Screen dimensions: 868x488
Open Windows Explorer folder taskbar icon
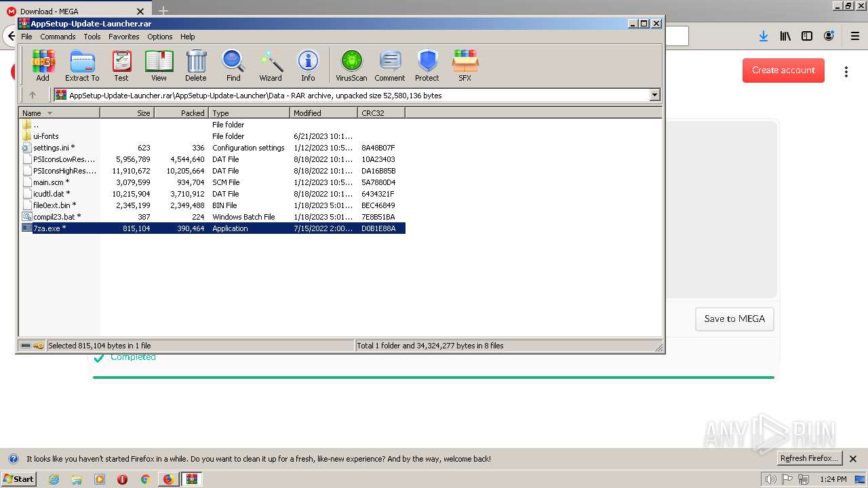[77, 479]
